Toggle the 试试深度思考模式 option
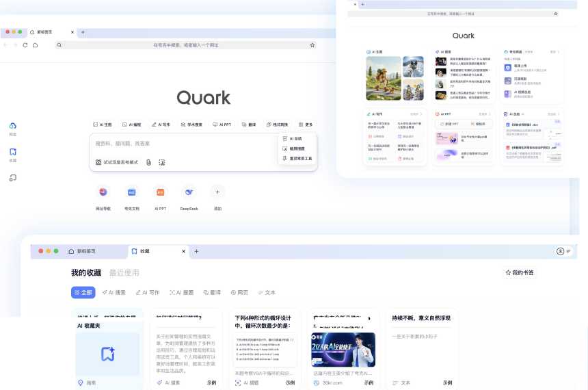Image resolution: width=588 pixels, height=390 pixels. (117, 162)
